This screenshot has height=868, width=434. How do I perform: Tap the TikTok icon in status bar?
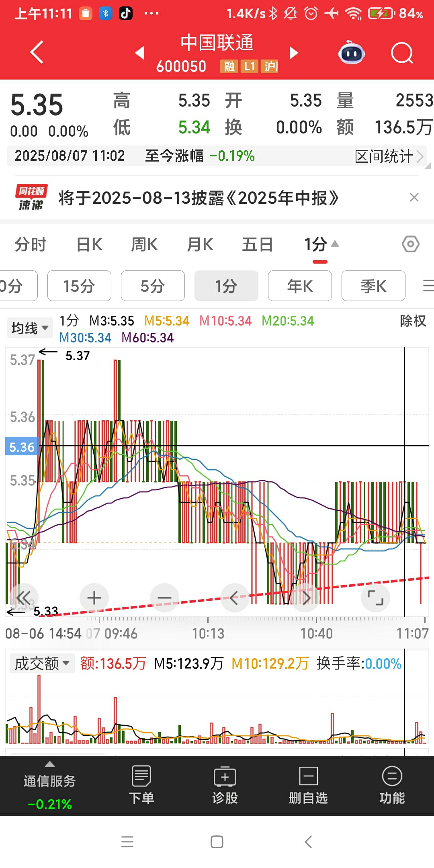[x=126, y=14]
